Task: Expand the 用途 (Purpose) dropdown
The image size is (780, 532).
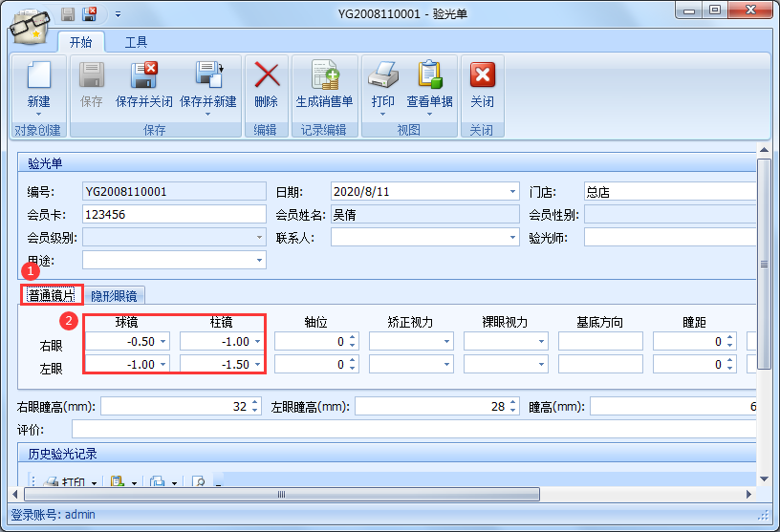Action: pyautogui.click(x=259, y=260)
